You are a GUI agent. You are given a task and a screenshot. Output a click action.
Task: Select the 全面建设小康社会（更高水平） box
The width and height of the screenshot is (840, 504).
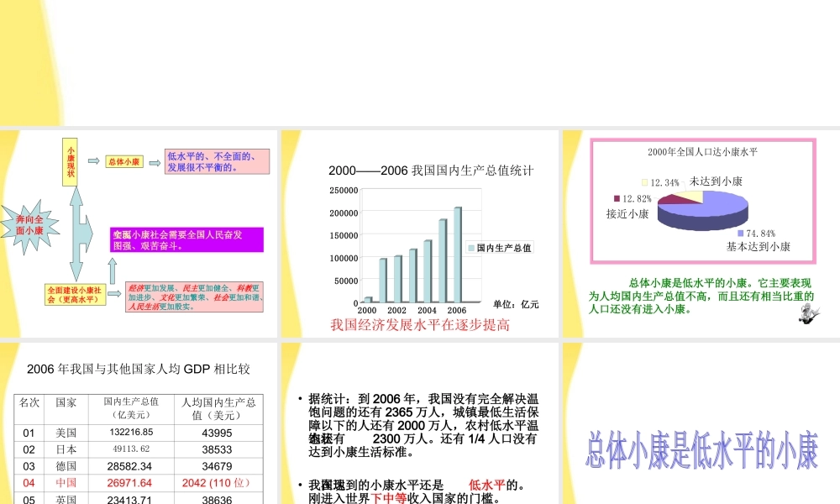(75, 295)
